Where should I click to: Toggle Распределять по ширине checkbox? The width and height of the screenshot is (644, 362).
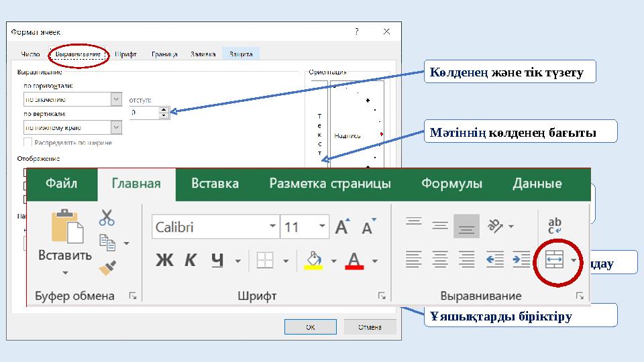pyautogui.click(x=28, y=142)
